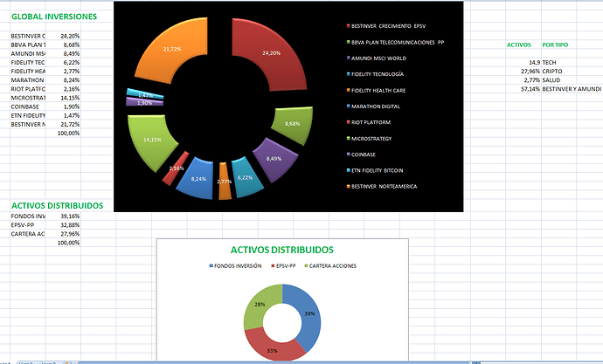Select the GLOBAL INVERSIONES heading cell
This screenshot has height=364, width=603.
(54, 17)
